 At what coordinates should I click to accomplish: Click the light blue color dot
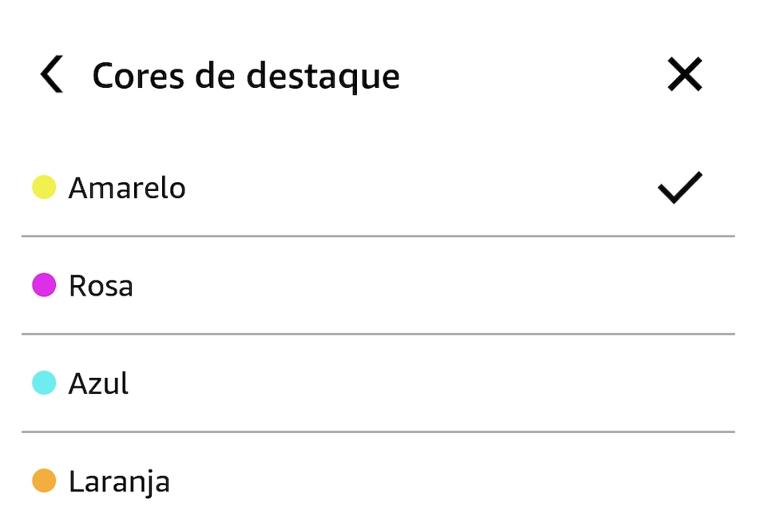coord(44,383)
